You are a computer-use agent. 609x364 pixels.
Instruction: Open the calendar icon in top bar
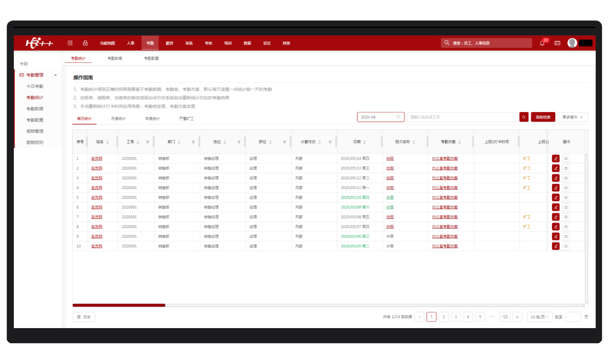point(557,43)
